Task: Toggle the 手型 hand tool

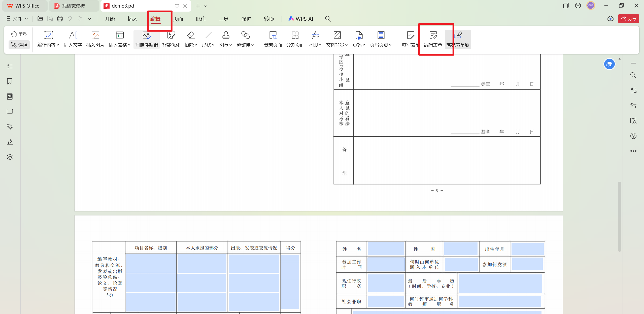Action: click(x=19, y=34)
